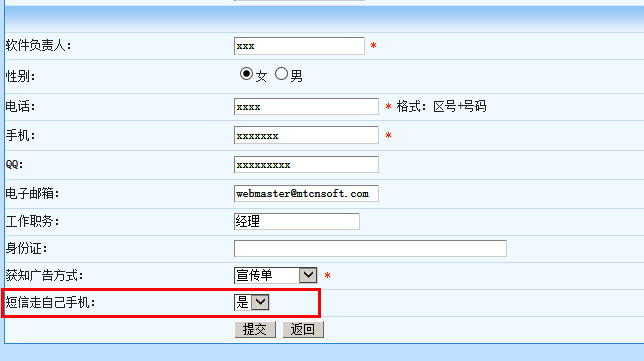Focus the 软件负责人 input field
Viewport: 644px width, 361px height.
pyautogui.click(x=299, y=46)
